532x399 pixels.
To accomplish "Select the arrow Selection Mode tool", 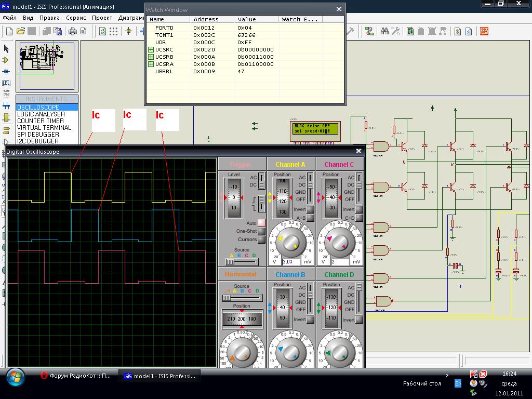I will coord(6,48).
